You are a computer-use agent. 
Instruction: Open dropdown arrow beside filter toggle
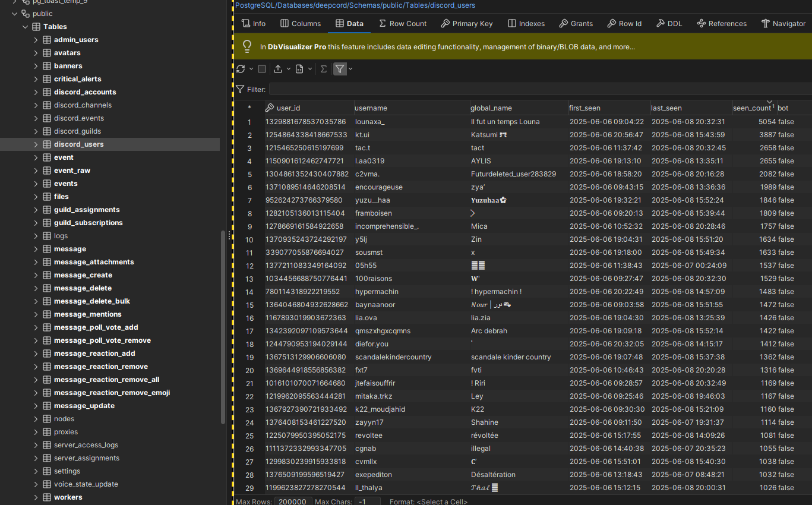click(350, 69)
